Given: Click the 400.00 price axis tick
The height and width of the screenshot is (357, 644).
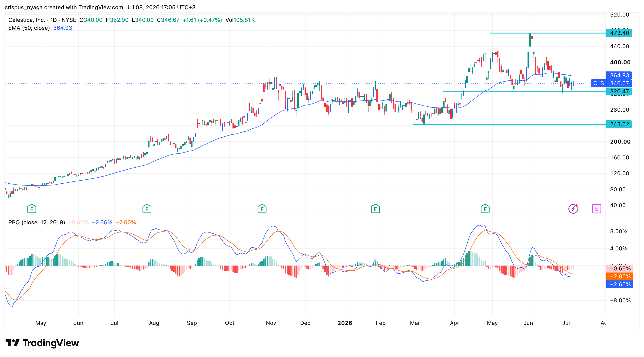Looking at the screenshot, I should point(620,62).
